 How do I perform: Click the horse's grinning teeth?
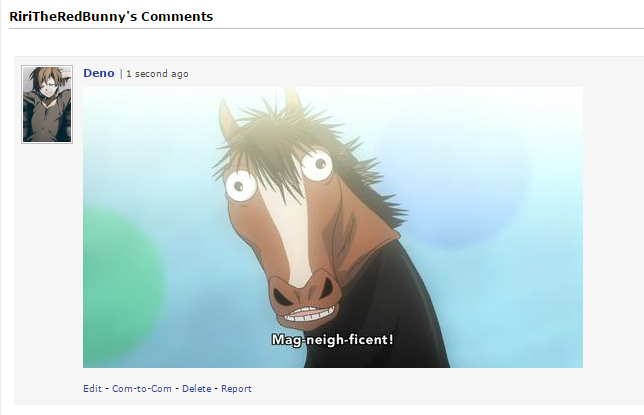pyautogui.click(x=310, y=314)
